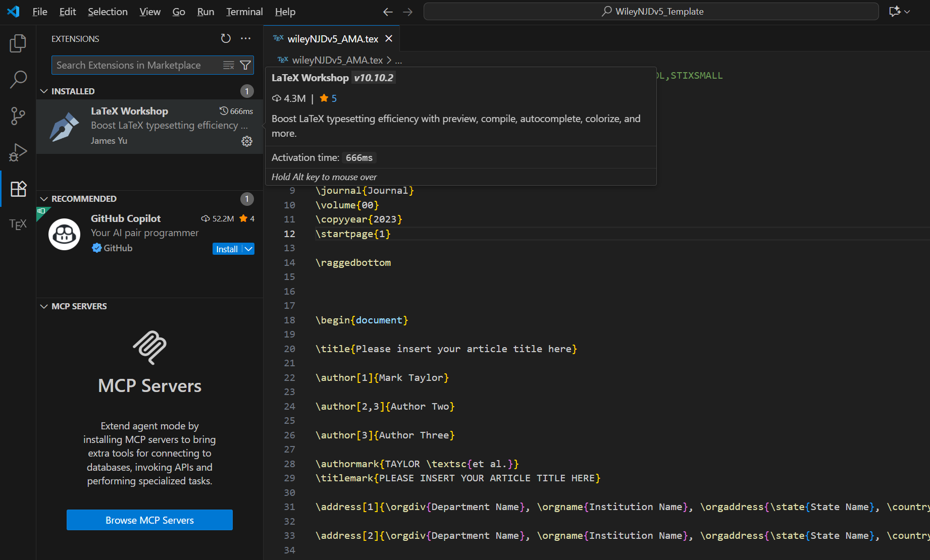Viewport: 930px width, 560px height.
Task: Click the RECOMMENDED count badge
Action: 247,199
